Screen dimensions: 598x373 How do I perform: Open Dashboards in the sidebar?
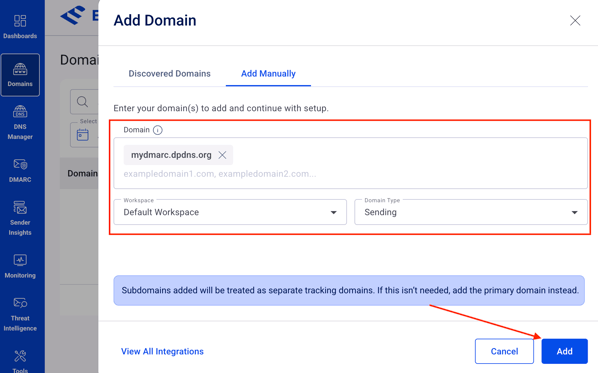tap(20, 26)
